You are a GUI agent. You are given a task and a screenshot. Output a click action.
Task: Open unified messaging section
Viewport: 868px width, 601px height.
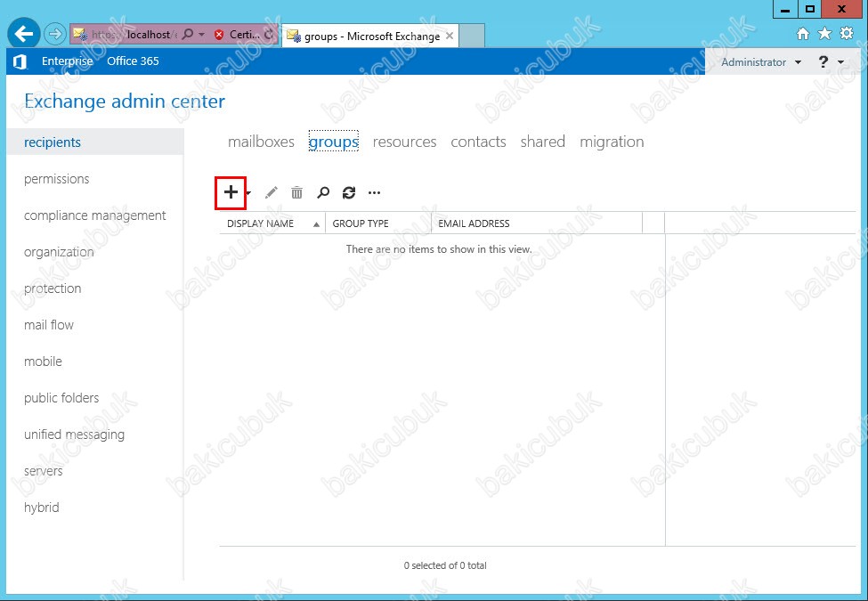click(x=74, y=435)
